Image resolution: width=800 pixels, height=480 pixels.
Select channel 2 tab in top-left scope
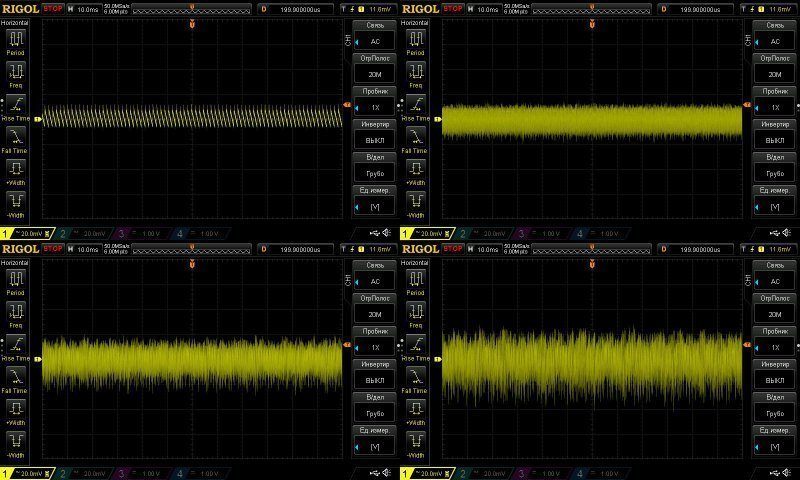[84, 234]
